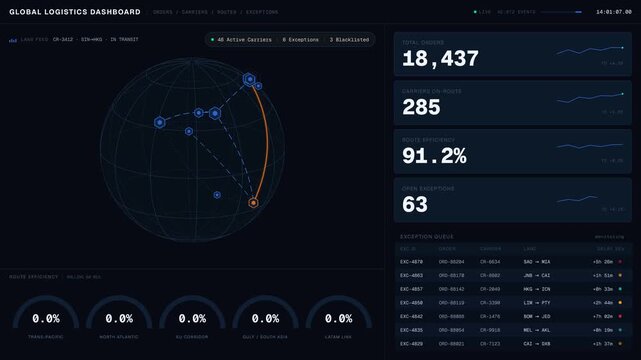Open the Carriers nav item
The width and height of the screenshot is (641, 360).
(x=195, y=12)
